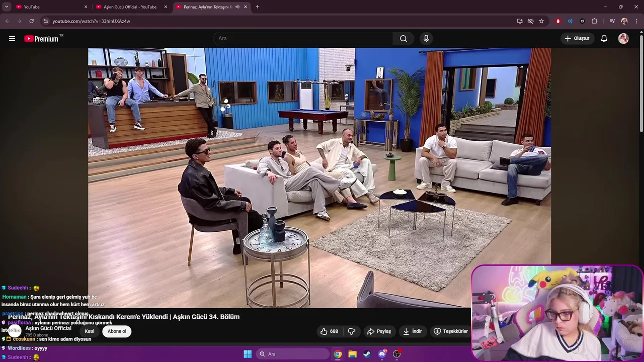The image size is (644, 362).
Task: Open the dark square extension icon
Action: coord(582,21)
